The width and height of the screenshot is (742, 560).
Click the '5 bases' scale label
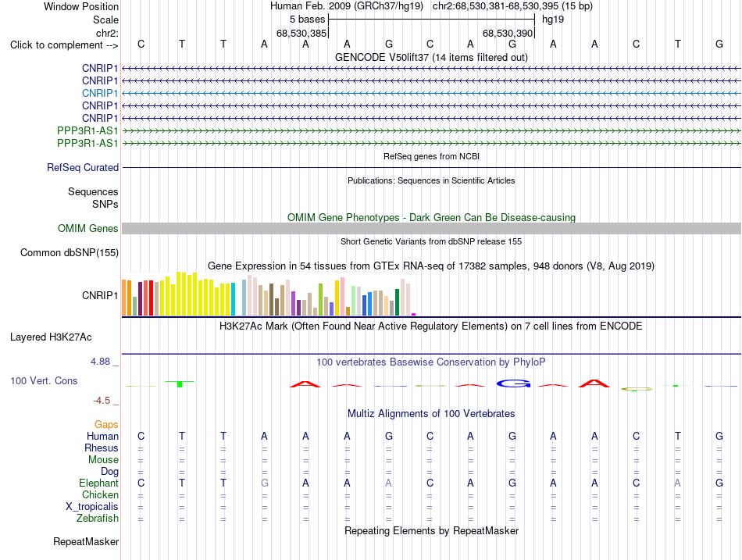point(308,20)
